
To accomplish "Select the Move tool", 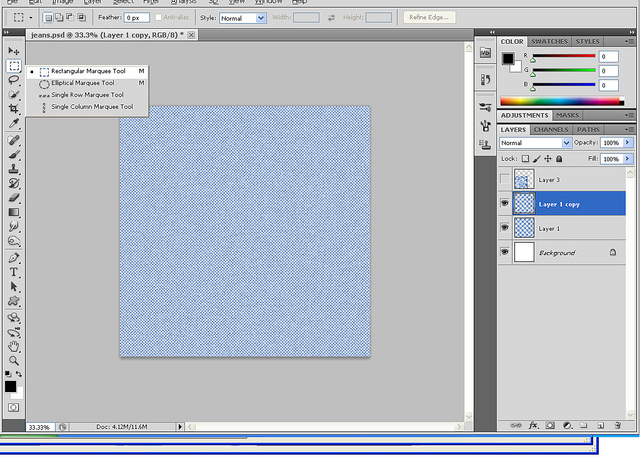I will click(13, 51).
